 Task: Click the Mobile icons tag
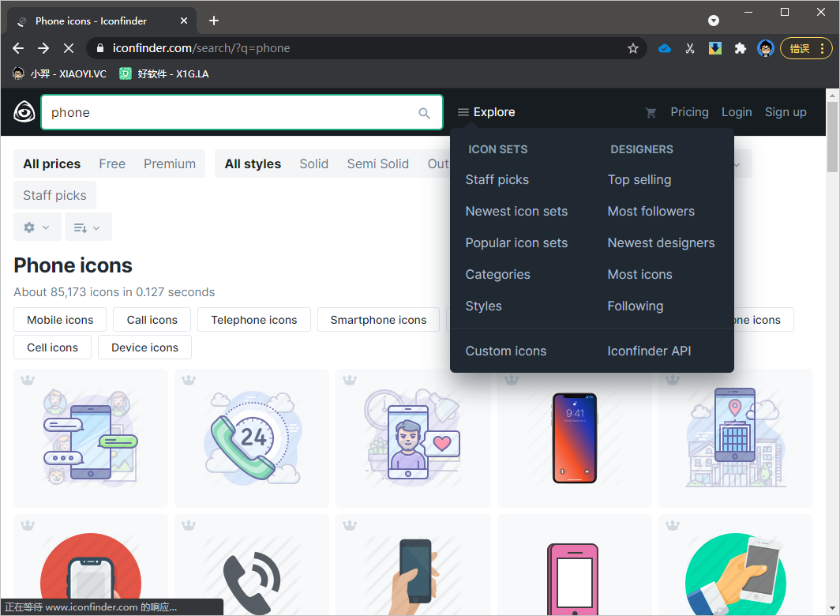[x=60, y=320]
